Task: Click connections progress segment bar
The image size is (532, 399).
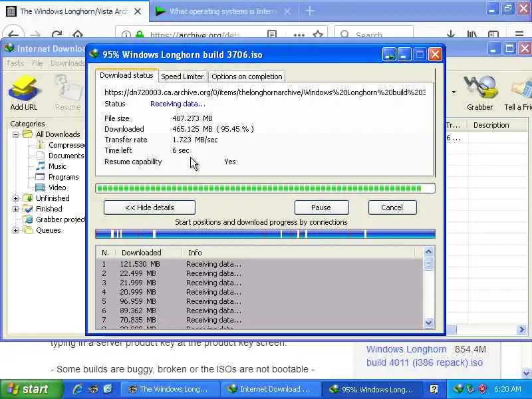Action: coord(265,234)
